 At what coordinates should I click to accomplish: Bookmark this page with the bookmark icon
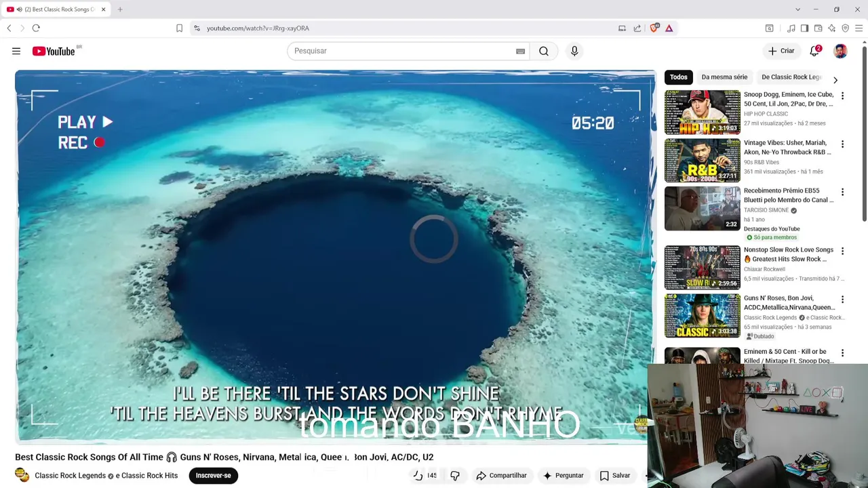click(x=179, y=28)
